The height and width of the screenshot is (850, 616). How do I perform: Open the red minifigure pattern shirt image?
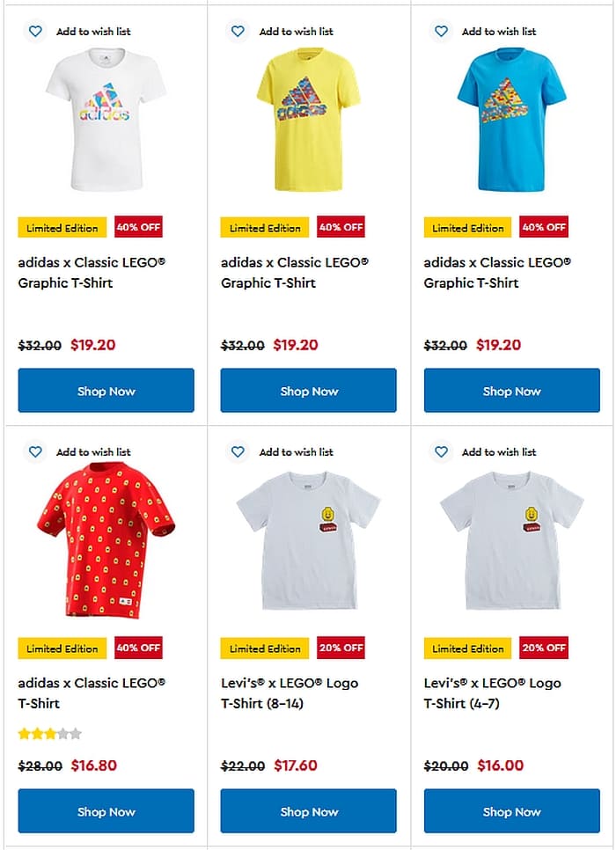pos(106,540)
